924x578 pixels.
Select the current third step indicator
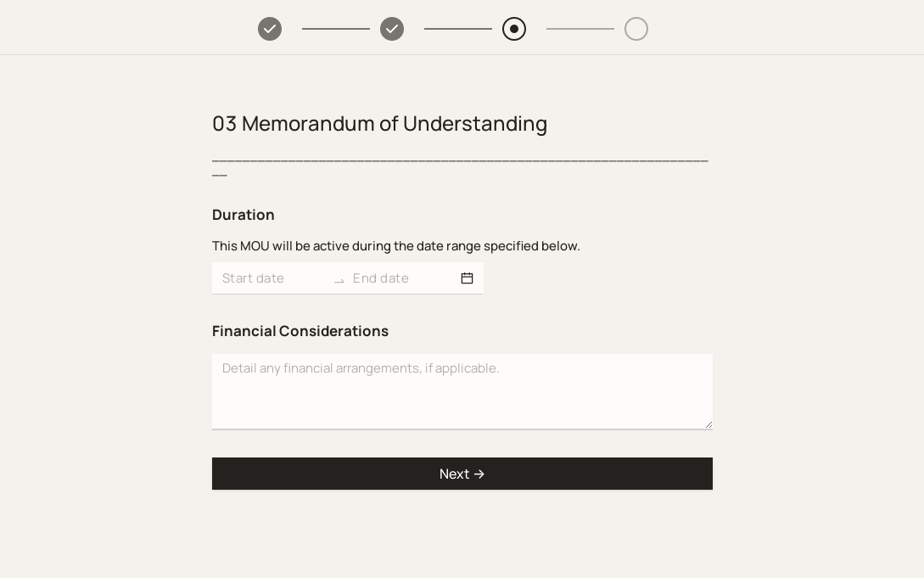514,29
